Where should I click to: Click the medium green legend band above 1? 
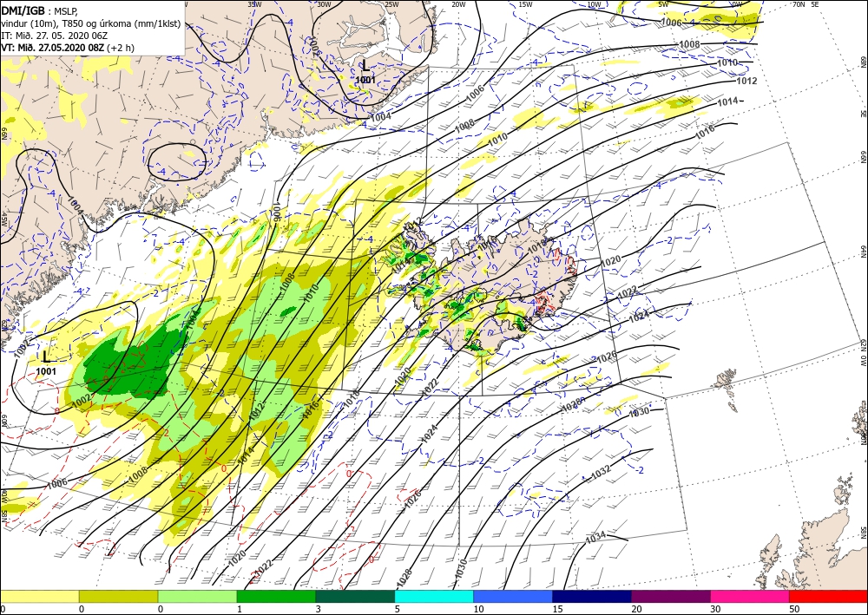coord(276,596)
